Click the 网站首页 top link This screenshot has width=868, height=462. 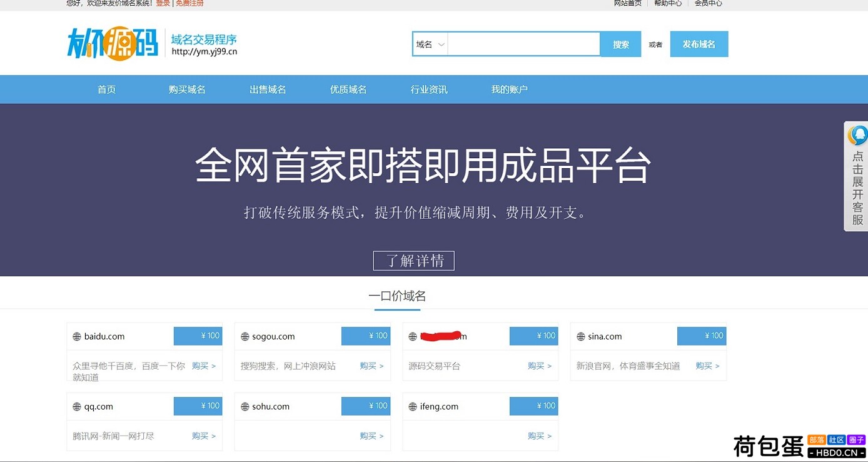click(628, 3)
